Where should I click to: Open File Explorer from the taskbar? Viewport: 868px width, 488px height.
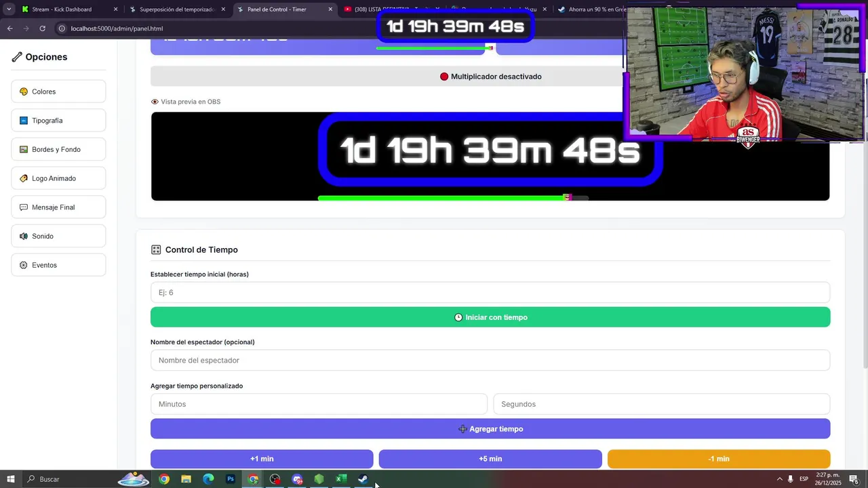click(x=186, y=479)
